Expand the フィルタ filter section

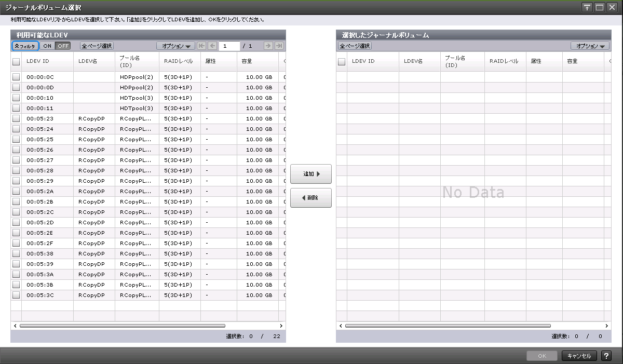[25, 46]
